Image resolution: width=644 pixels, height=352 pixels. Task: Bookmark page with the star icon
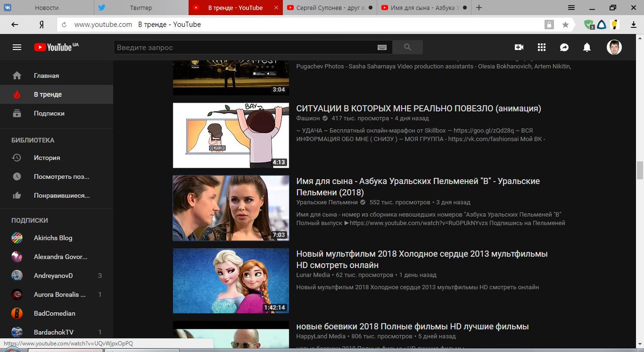point(565,25)
